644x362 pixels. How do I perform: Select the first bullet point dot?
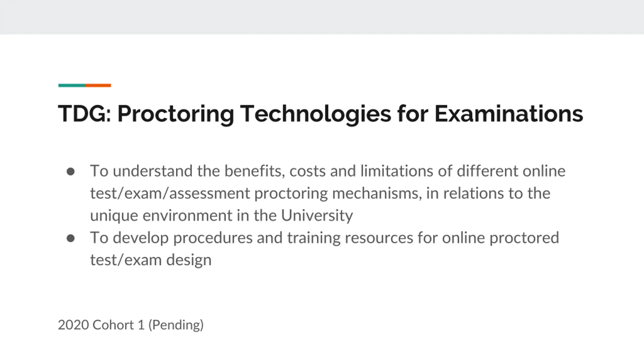pyautogui.click(x=71, y=171)
